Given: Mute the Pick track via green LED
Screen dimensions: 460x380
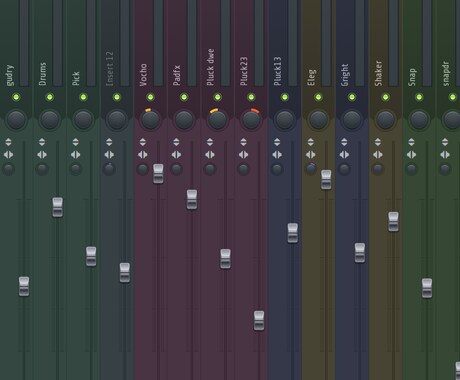Looking at the screenshot, I should pyautogui.click(x=83, y=97).
